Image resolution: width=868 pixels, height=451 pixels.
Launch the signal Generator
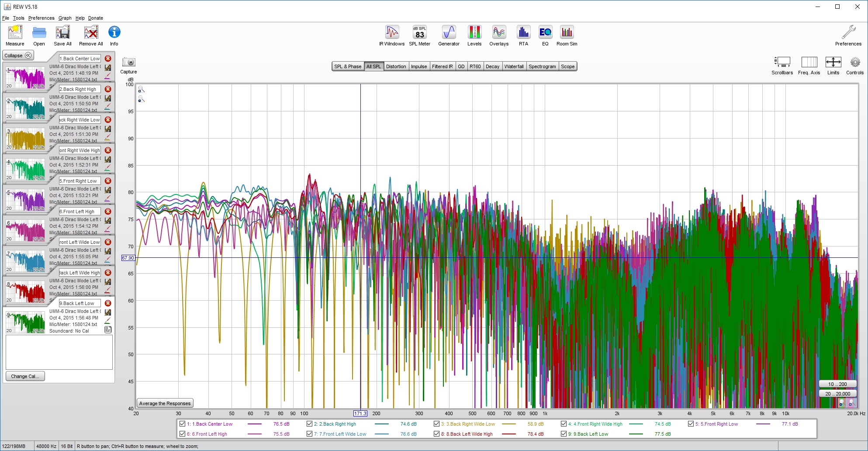click(449, 33)
